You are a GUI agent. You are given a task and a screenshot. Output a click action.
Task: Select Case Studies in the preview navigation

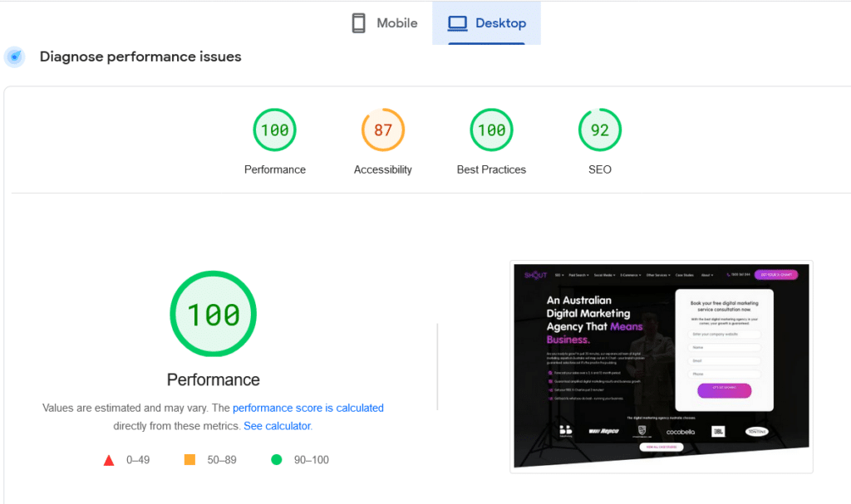(685, 273)
